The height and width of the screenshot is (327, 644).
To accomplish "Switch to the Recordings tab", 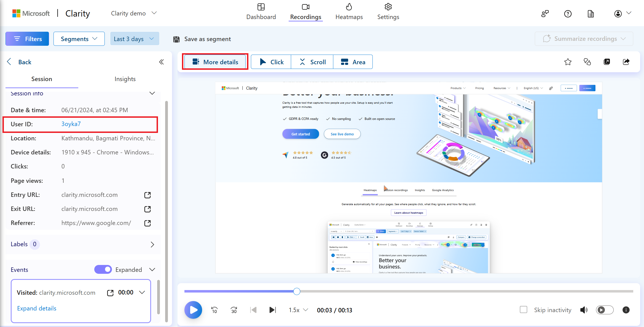I will (x=305, y=12).
